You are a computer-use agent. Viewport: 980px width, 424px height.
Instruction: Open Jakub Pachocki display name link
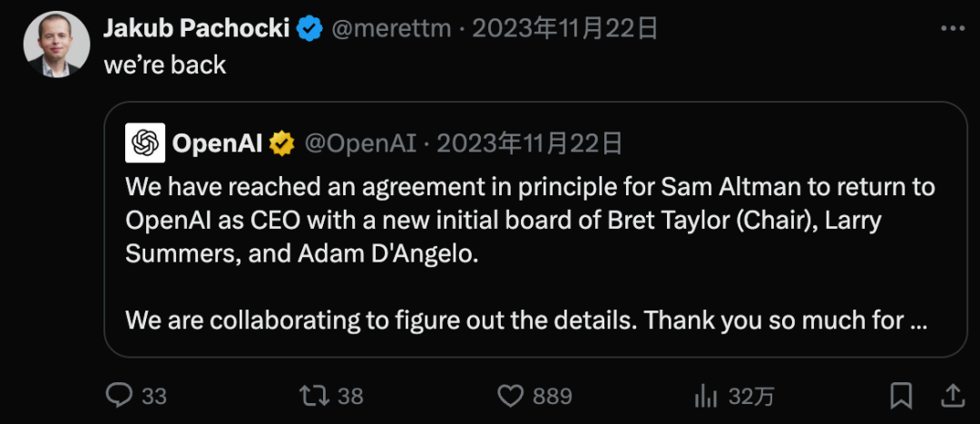pyautogui.click(x=196, y=29)
